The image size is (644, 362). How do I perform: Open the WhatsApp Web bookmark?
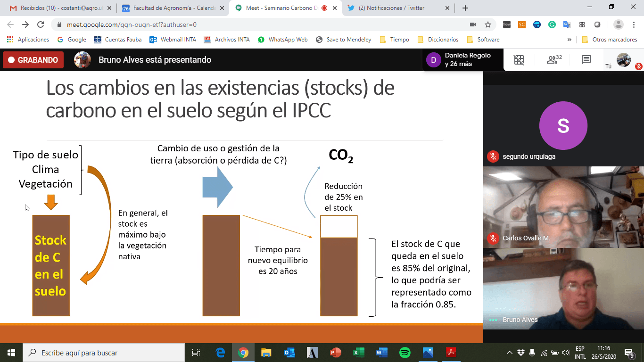(x=283, y=40)
